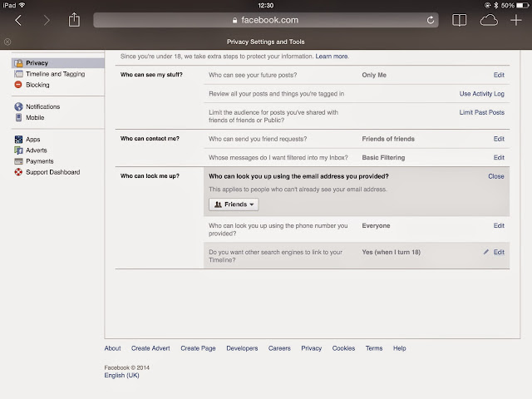Click the Timeline and Tagging icon
The width and height of the screenshot is (532, 399).
(18, 74)
